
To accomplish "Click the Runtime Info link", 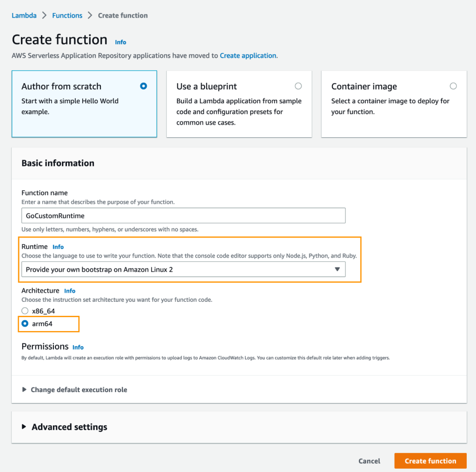I will click(x=58, y=247).
